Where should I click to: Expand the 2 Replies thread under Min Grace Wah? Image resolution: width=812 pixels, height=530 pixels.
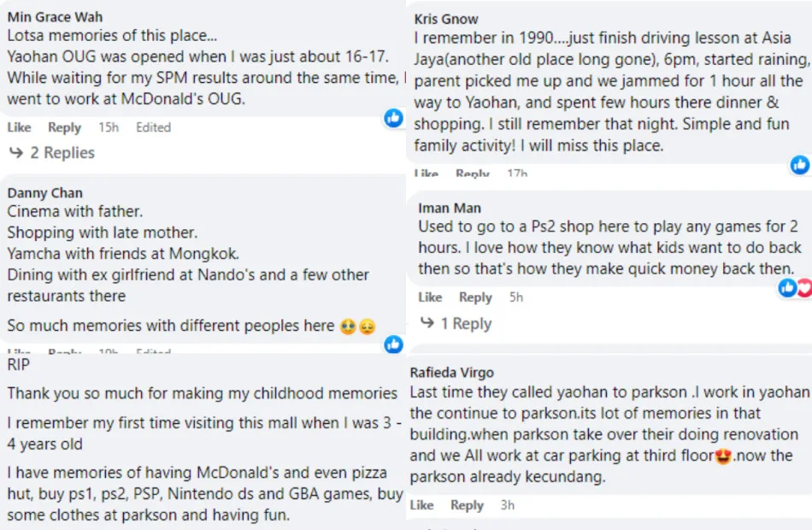pos(52,153)
